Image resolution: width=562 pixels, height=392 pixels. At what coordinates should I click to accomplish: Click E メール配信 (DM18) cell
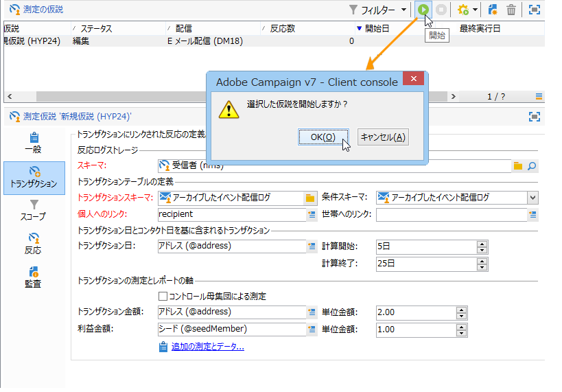(205, 41)
